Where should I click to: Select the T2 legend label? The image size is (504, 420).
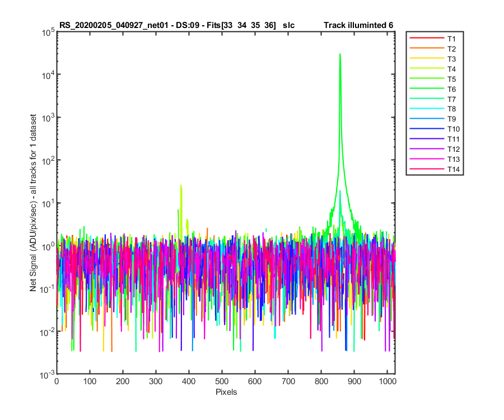(451, 49)
